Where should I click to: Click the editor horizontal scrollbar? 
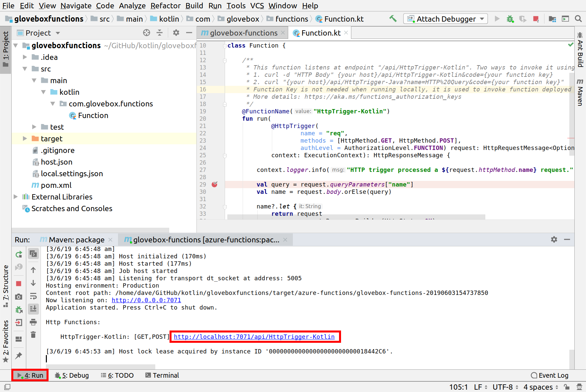coord(356,217)
